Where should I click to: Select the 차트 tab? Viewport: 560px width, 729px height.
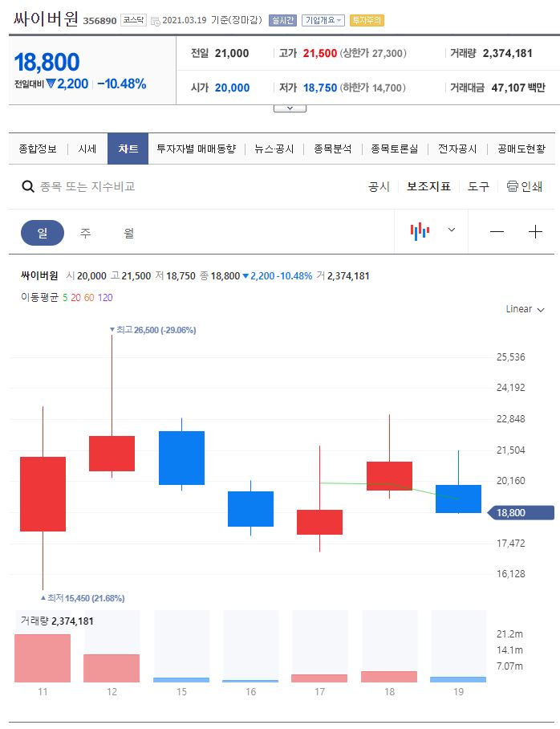[128, 149]
